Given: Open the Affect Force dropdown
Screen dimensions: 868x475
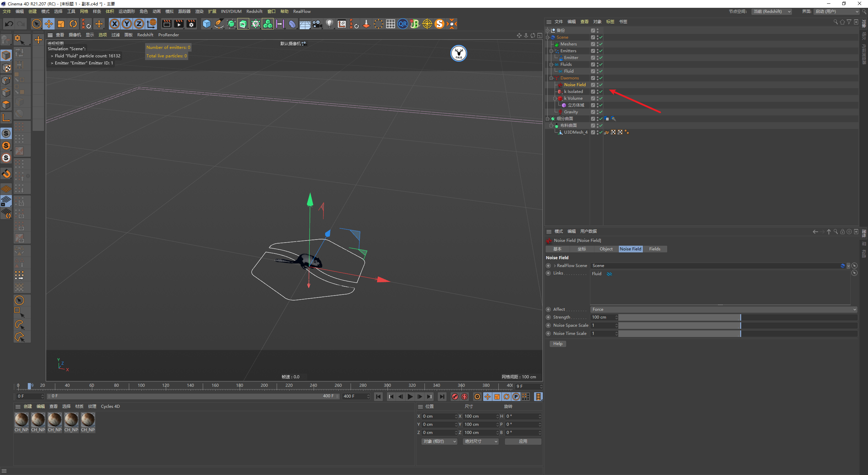Looking at the screenshot, I should click(724, 309).
